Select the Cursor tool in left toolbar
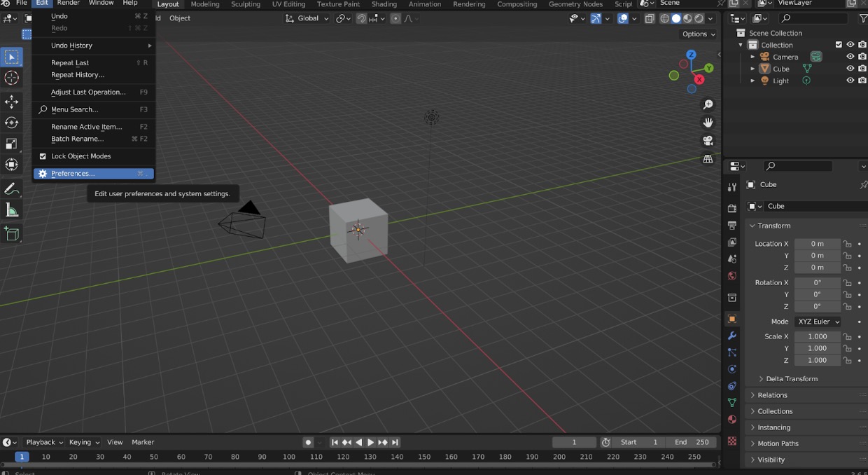This screenshot has height=475, width=868. pyautogui.click(x=12, y=78)
